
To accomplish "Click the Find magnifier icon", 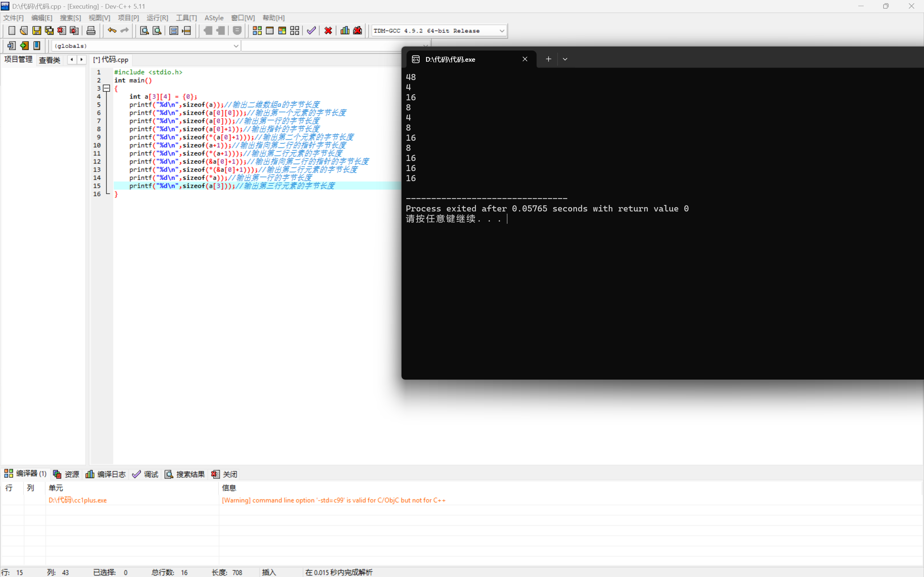I will coord(144,31).
